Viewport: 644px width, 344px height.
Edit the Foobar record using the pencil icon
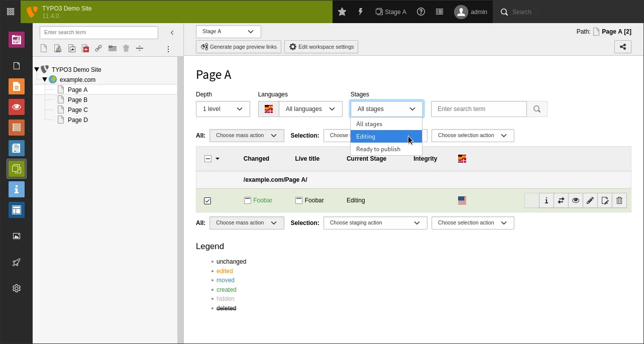click(590, 200)
